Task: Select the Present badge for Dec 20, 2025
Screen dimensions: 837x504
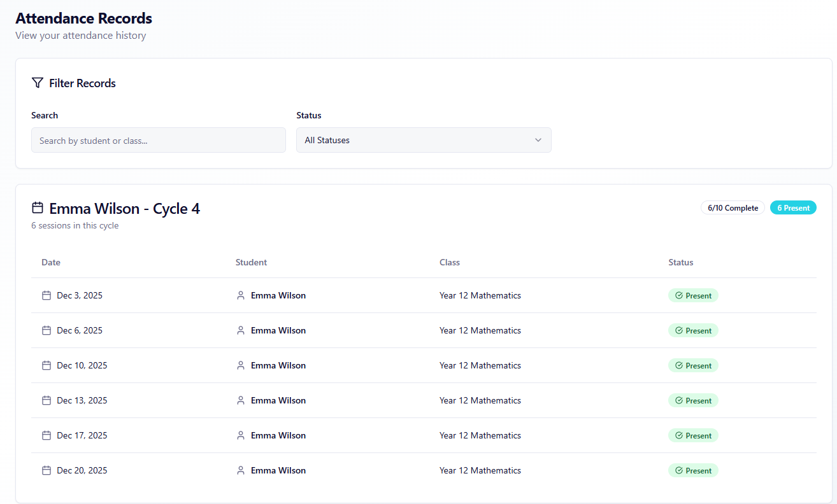Action: (693, 470)
